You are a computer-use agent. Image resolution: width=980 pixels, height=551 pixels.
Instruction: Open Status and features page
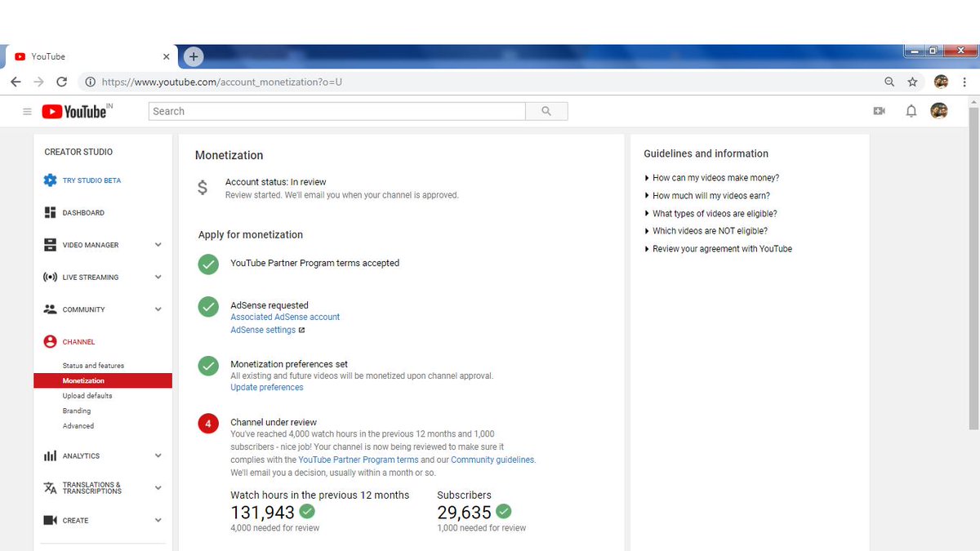tap(93, 366)
